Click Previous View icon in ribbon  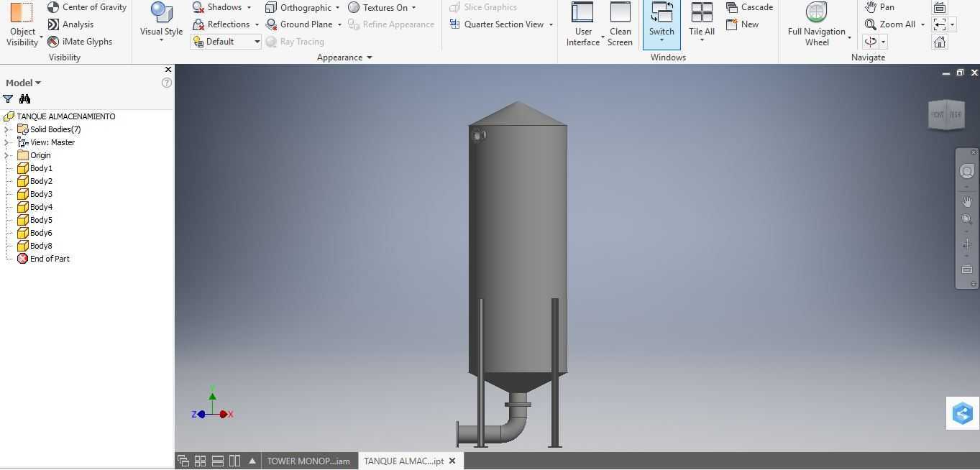click(940, 24)
